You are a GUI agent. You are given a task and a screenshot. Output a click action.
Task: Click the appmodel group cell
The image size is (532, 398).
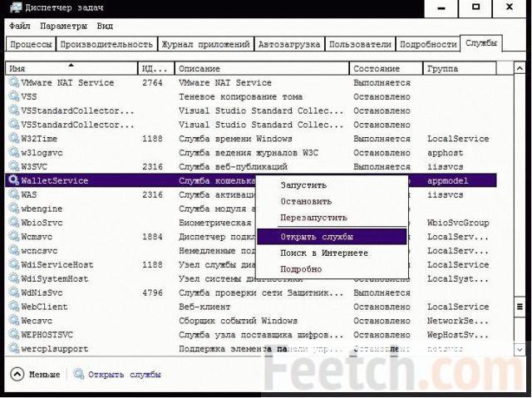click(x=447, y=180)
